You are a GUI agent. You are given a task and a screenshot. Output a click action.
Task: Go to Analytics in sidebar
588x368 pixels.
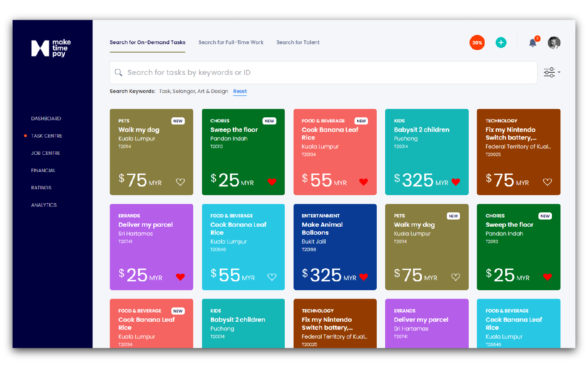click(44, 205)
